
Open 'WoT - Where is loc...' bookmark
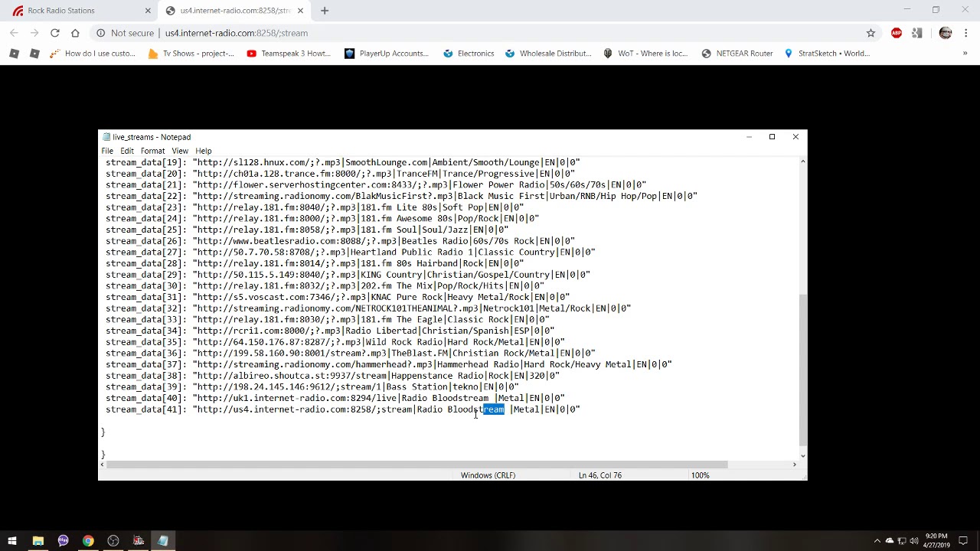pos(646,54)
